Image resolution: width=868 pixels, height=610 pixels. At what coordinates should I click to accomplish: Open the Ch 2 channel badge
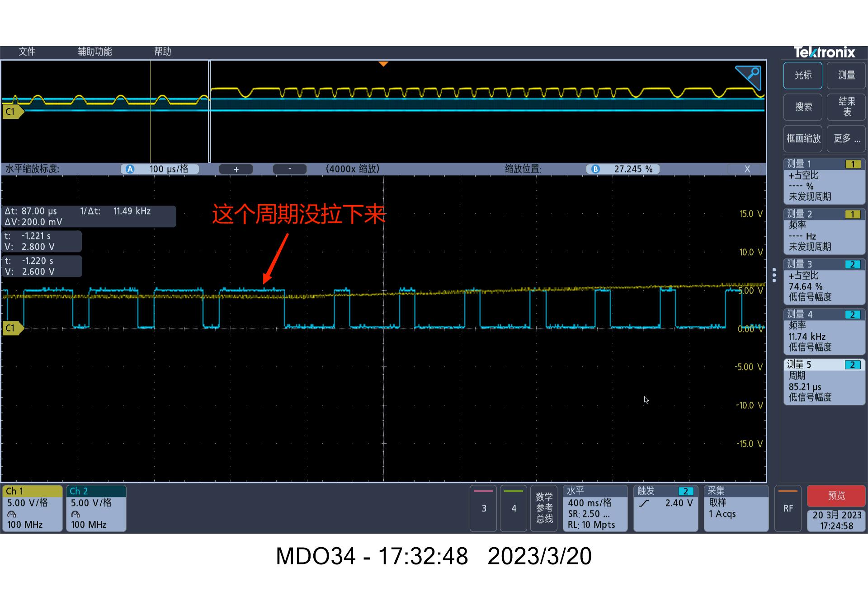[96, 508]
